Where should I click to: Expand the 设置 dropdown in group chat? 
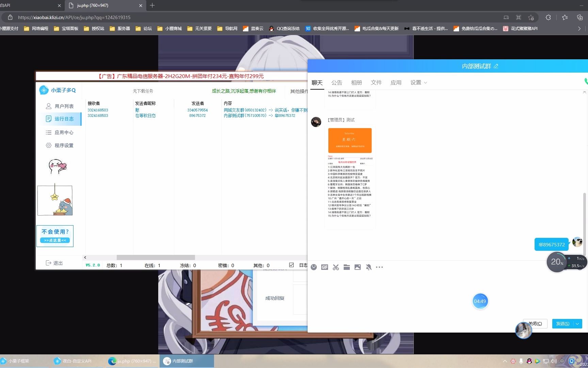point(419,82)
